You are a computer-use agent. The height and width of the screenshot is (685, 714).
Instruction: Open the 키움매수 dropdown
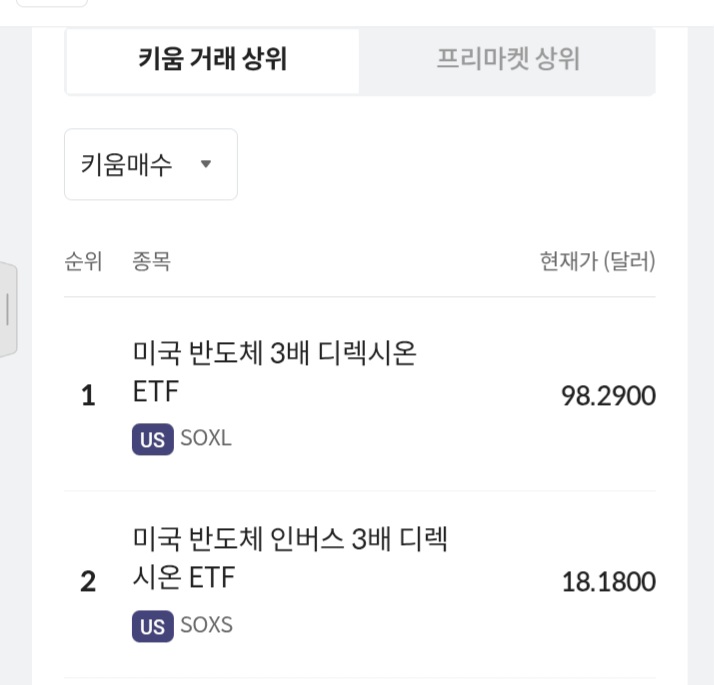pos(151,164)
